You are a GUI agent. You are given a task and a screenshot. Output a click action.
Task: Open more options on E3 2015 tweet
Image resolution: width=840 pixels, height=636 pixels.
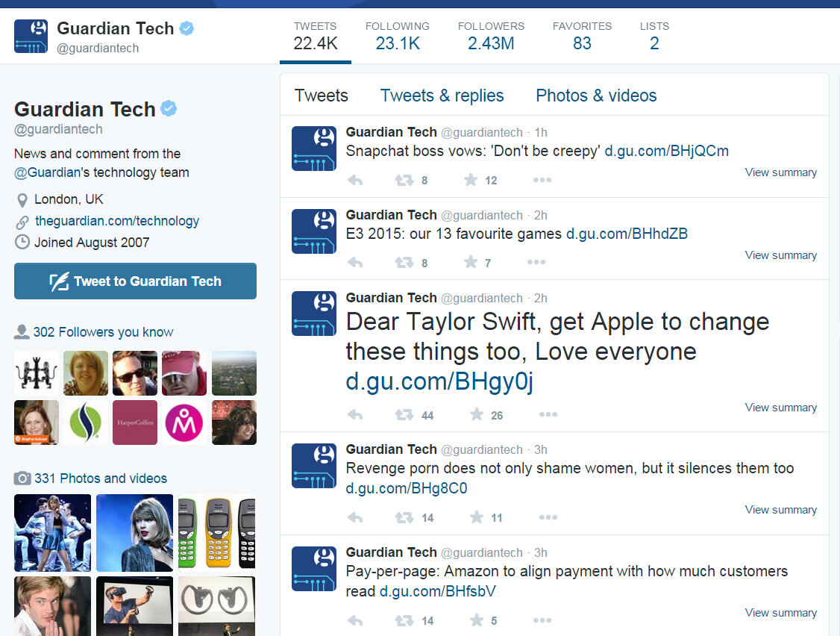[x=536, y=262]
